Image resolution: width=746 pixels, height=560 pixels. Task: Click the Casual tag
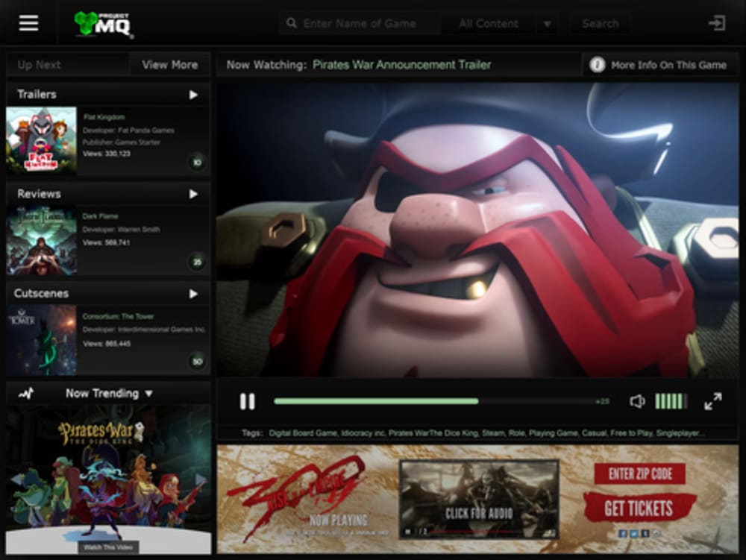tap(593, 433)
